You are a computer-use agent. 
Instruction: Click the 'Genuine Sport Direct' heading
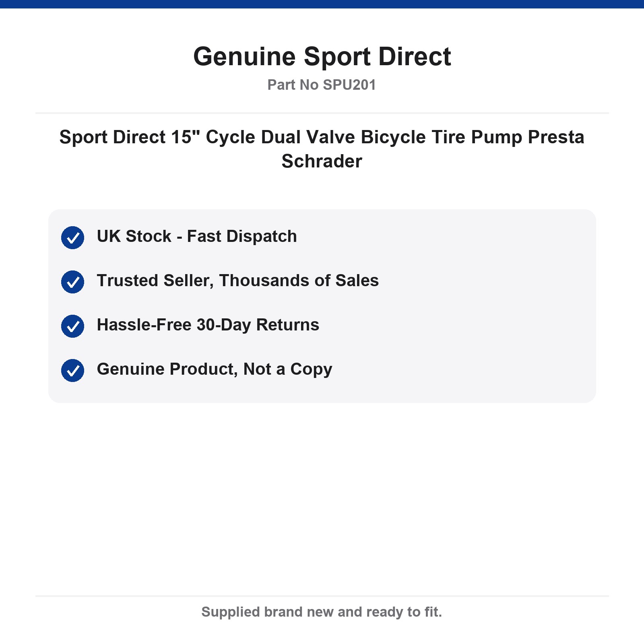(x=322, y=56)
